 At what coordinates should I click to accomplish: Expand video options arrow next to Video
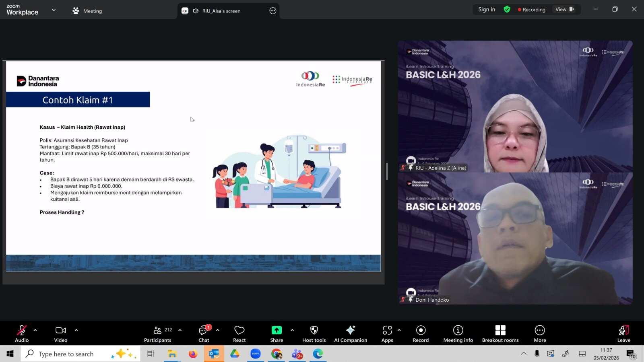click(76, 330)
